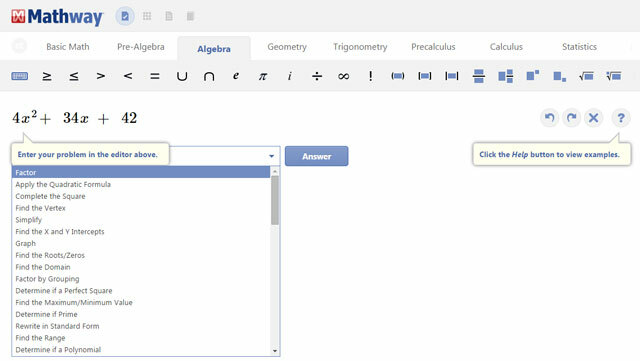Click the dropdown list scrollbar down arrow

point(275,351)
